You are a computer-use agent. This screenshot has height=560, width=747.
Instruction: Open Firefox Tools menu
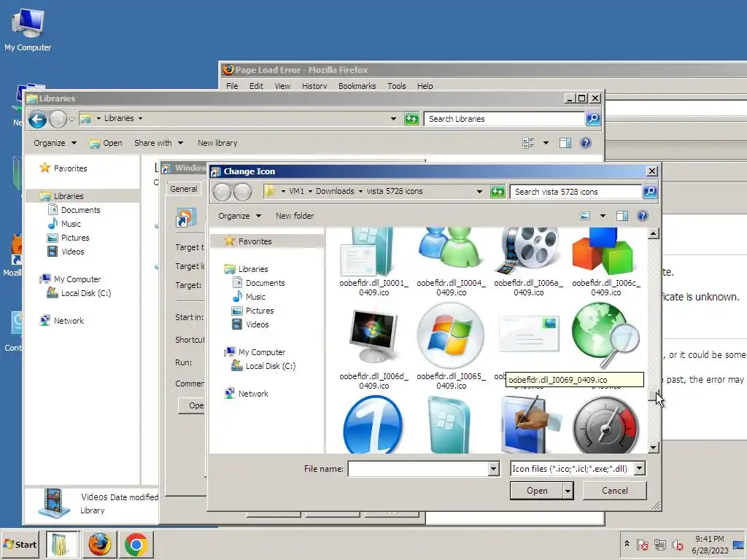(396, 86)
